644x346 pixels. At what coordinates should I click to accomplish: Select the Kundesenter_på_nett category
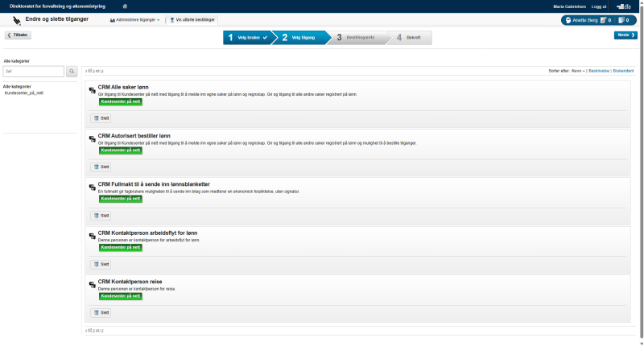click(x=24, y=93)
